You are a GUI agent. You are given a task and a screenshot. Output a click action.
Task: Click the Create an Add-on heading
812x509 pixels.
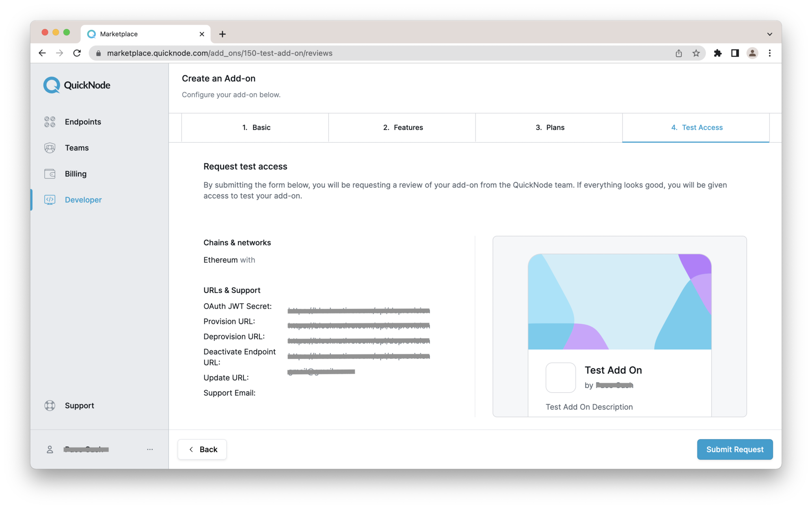(218, 78)
